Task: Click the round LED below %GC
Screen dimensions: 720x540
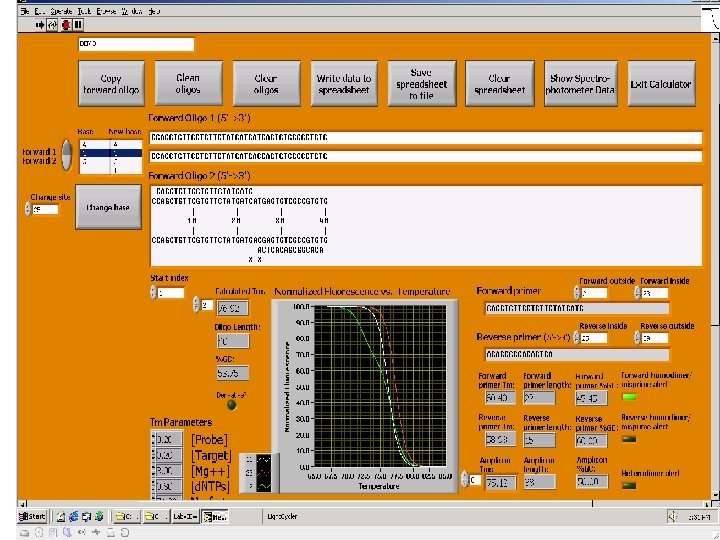Action: click(232, 404)
